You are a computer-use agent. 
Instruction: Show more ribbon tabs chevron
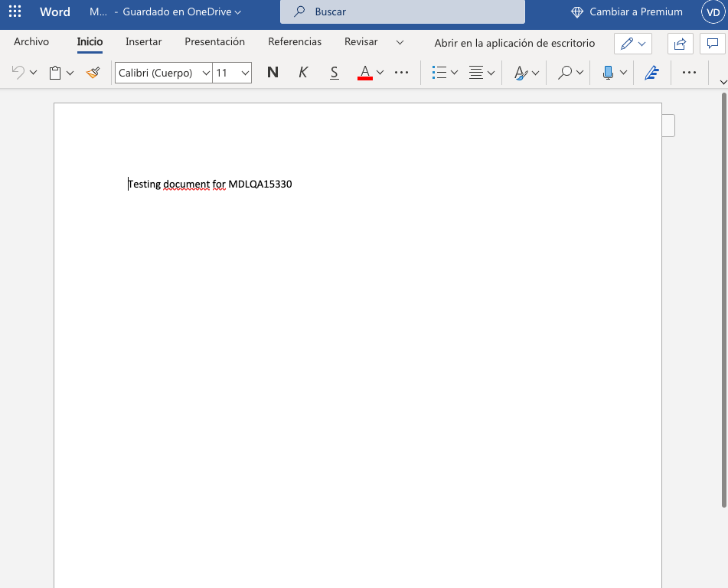pos(400,43)
